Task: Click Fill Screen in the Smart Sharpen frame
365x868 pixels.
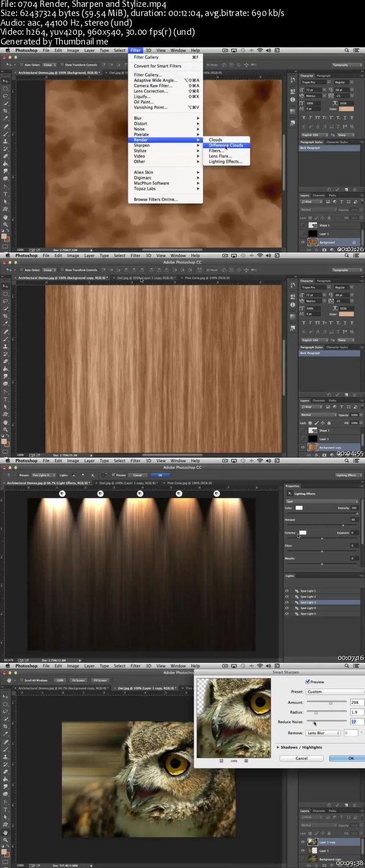Action: tap(100, 680)
